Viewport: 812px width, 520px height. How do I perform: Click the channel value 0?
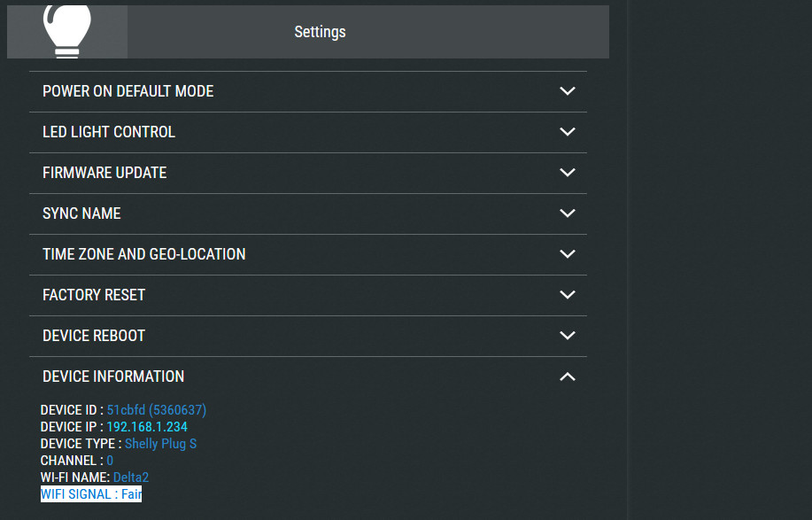110,461
